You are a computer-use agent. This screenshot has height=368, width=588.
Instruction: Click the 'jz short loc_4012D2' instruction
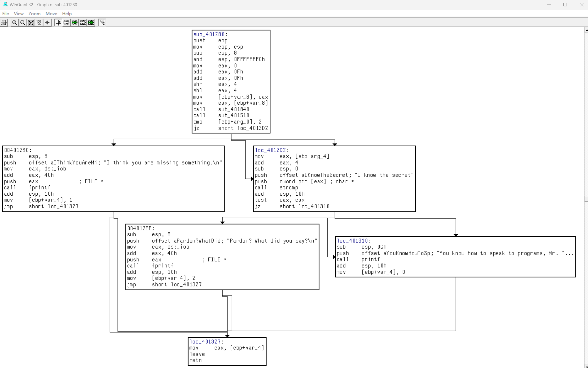(x=231, y=128)
